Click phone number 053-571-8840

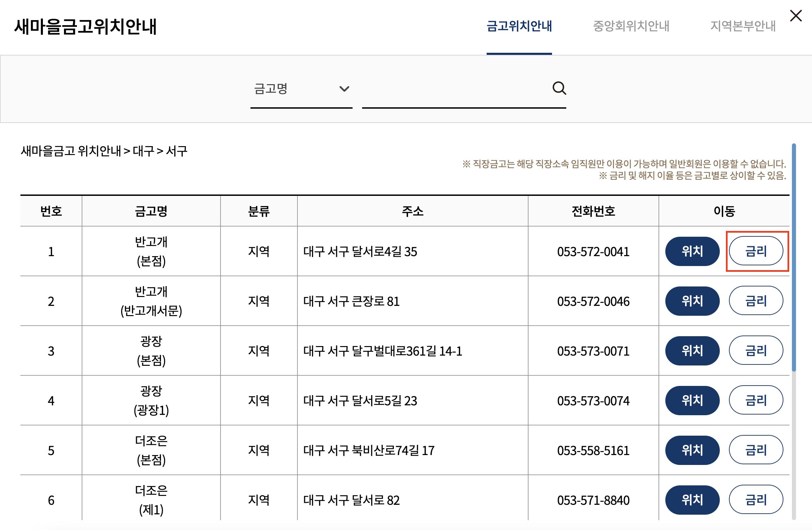(x=593, y=500)
